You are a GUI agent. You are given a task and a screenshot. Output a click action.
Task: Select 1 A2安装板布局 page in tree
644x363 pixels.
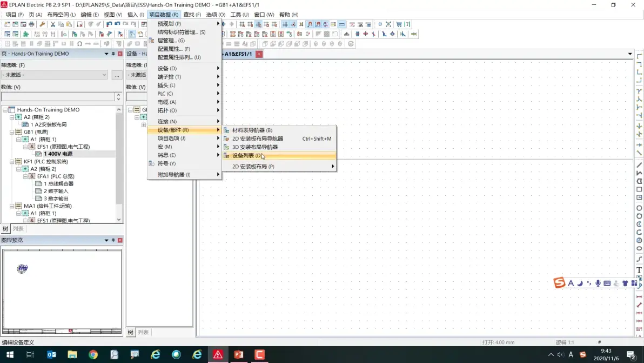(x=49, y=124)
